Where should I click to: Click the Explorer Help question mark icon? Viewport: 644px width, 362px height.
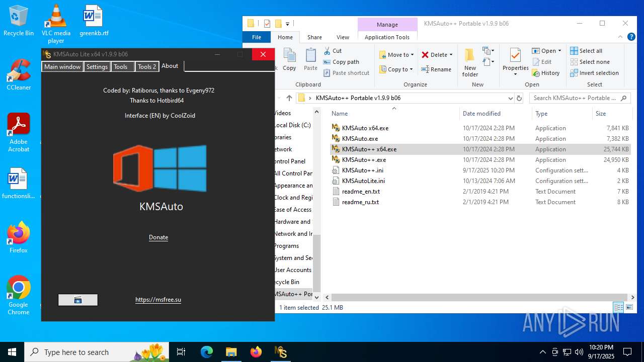point(631,37)
